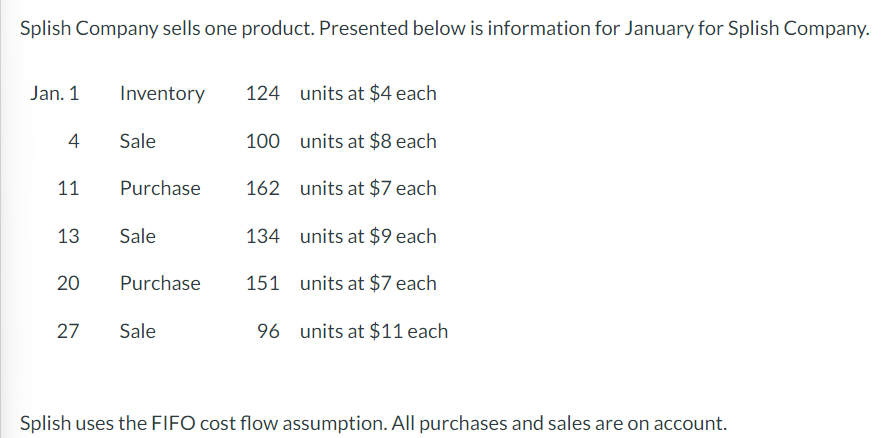Click the 'Jan. 1' date label

tap(55, 94)
